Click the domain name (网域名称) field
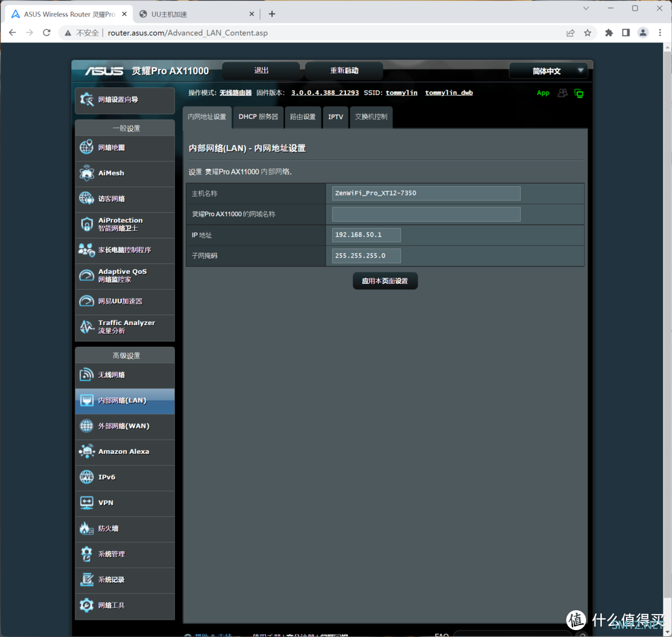The height and width of the screenshot is (637, 672). coord(426,214)
